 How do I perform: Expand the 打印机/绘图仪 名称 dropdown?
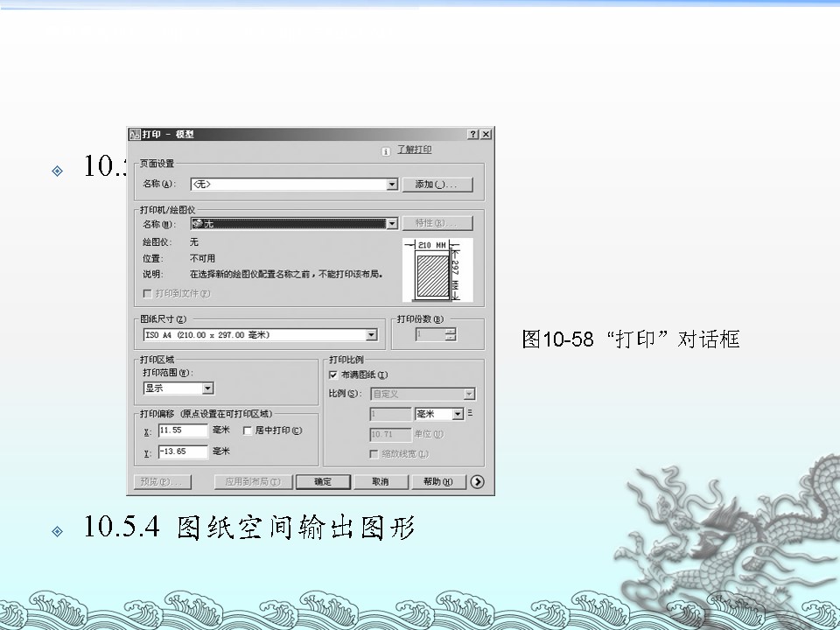coord(392,224)
